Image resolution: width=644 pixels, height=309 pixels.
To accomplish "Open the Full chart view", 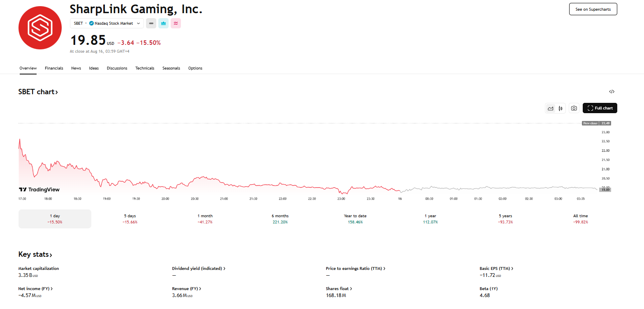I will pyautogui.click(x=600, y=108).
